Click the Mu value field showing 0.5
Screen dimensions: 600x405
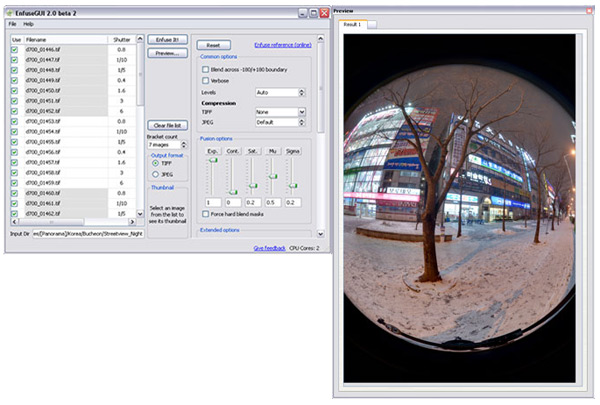pos(273,202)
